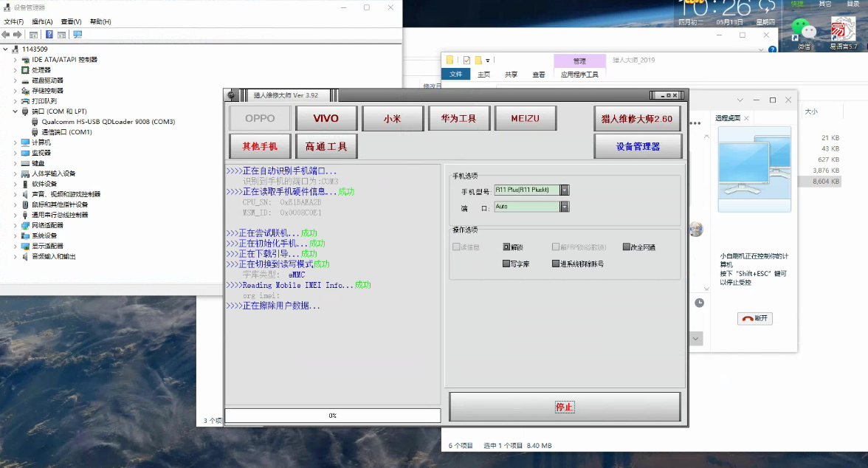Open the 端口 port dropdown set to Auto
The width and height of the screenshot is (868, 468).
coord(565,207)
